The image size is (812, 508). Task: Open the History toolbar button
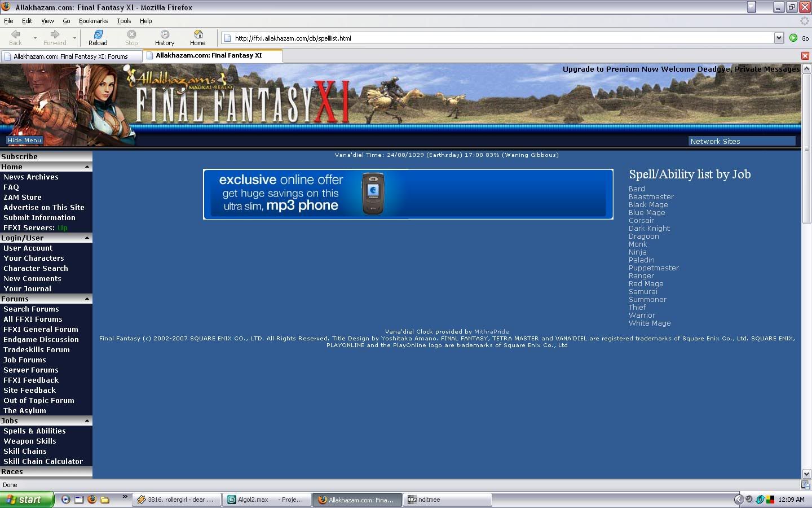[x=165, y=38]
